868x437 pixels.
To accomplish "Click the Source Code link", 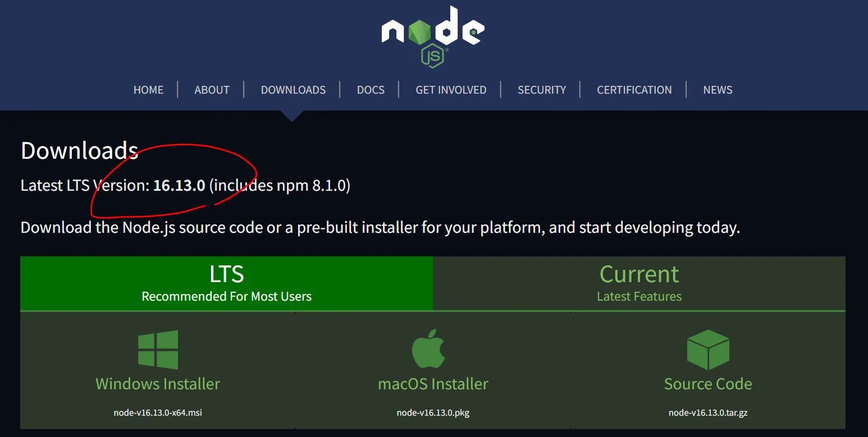I will tap(708, 384).
